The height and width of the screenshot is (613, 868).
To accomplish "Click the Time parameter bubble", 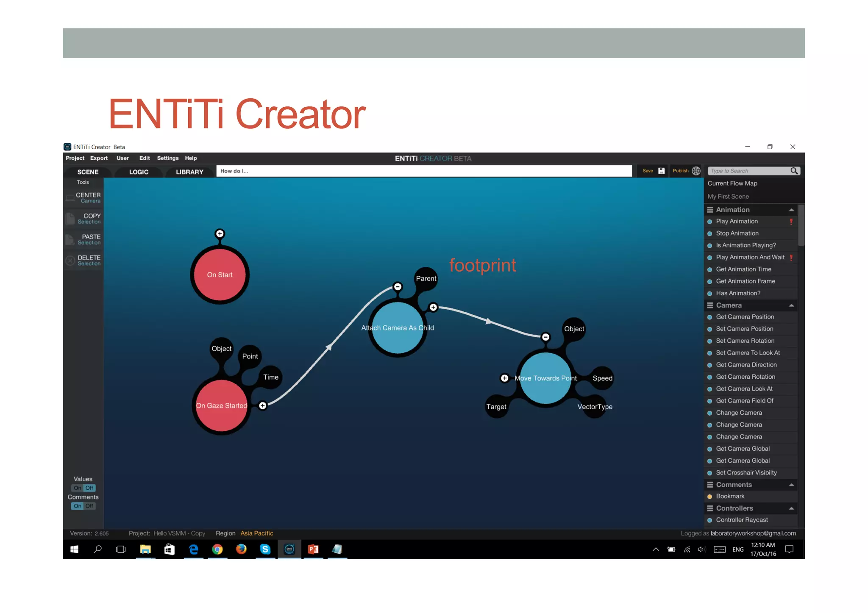I will tap(271, 377).
